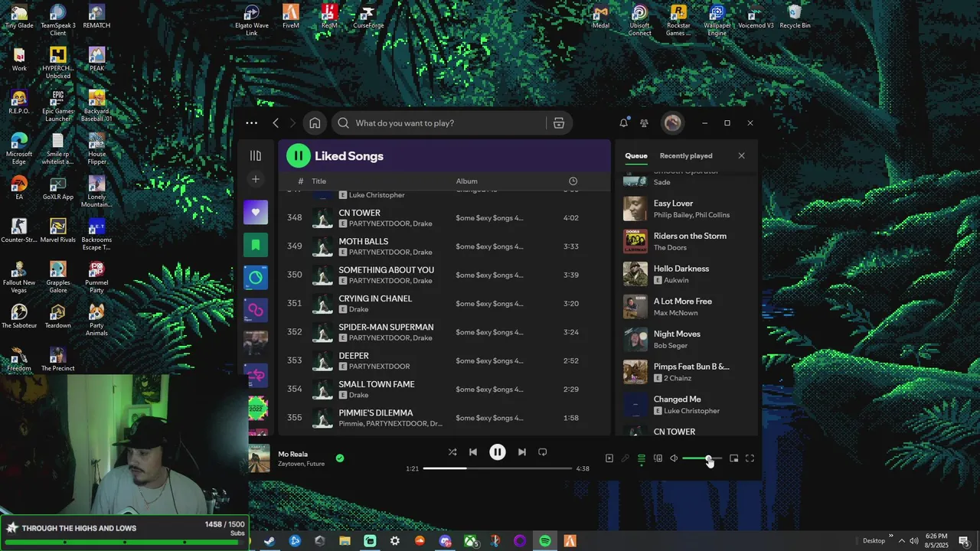Pause Liked Songs with the green header button

298,156
